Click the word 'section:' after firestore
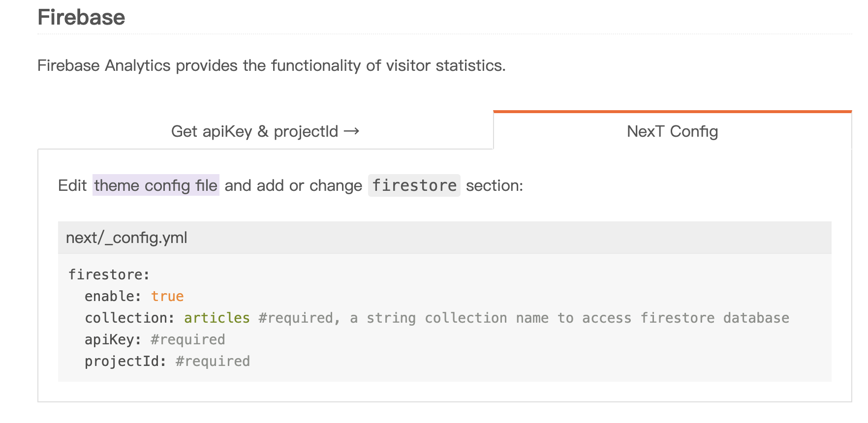The height and width of the screenshot is (423, 868). tap(495, 185)
